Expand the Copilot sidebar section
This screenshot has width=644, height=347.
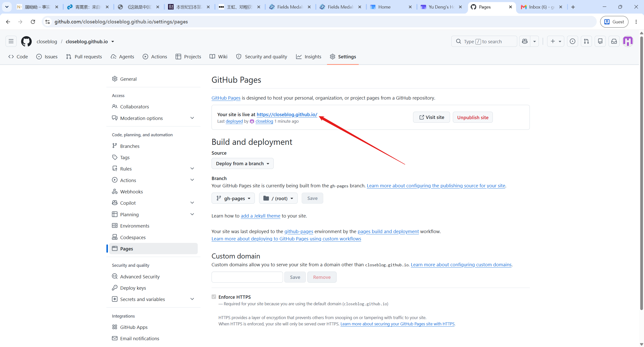[x=192, y=203]
